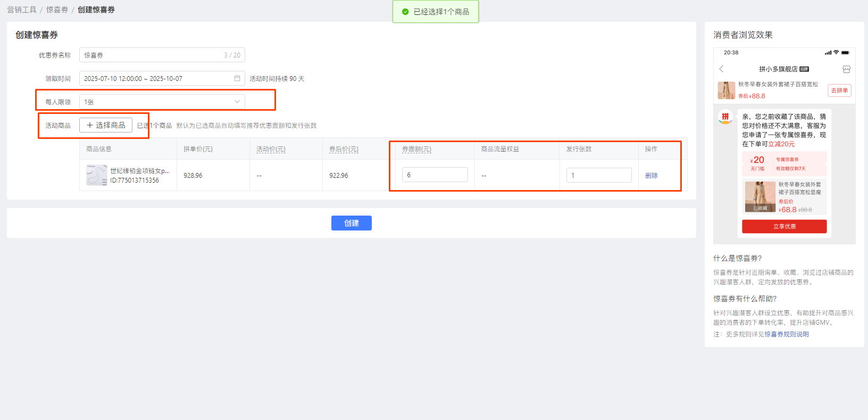
Task: Delete the product row via 删除
Action: coord(651,175)
